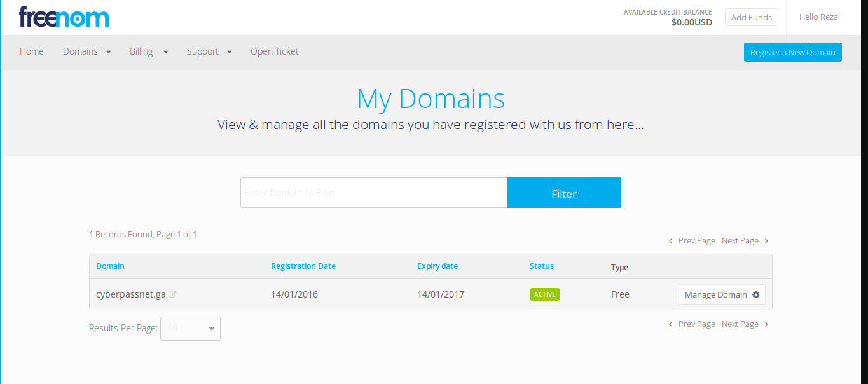Image resolution: width=868 pixels, height=384 pixels.
Task: Click the 14/01/2017 expiry date cell
Action: 441,294
